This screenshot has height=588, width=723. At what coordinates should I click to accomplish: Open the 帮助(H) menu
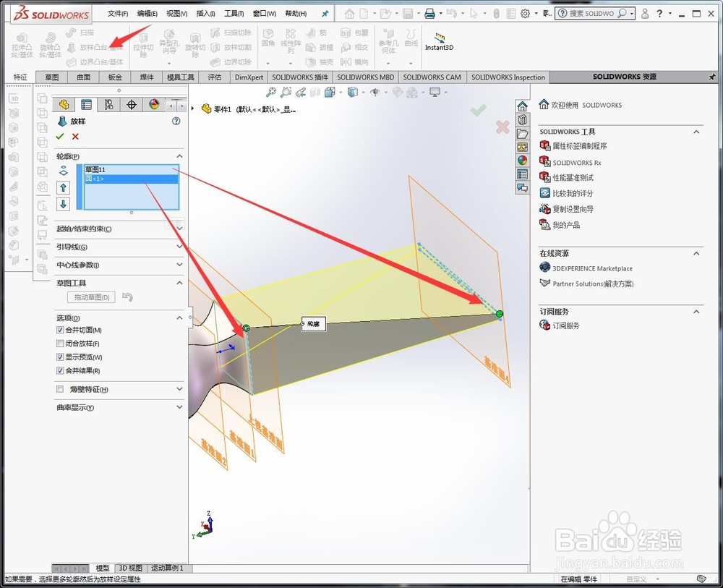click(296, 14)
